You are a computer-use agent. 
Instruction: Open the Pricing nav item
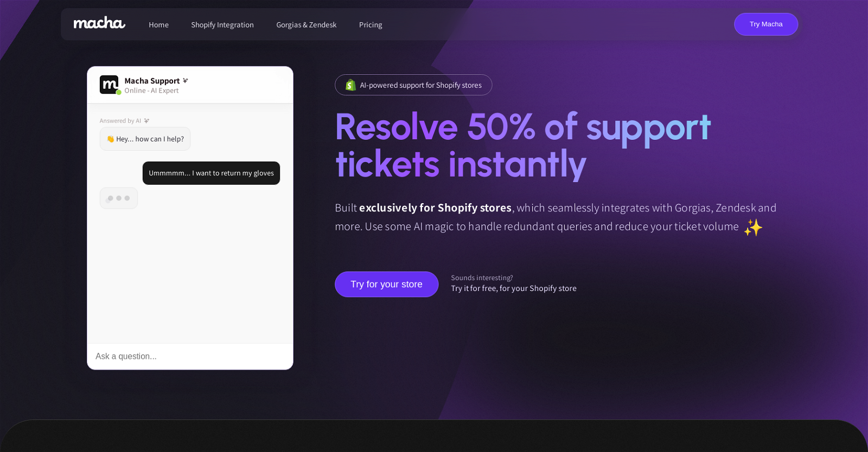(x=371, y=25)
